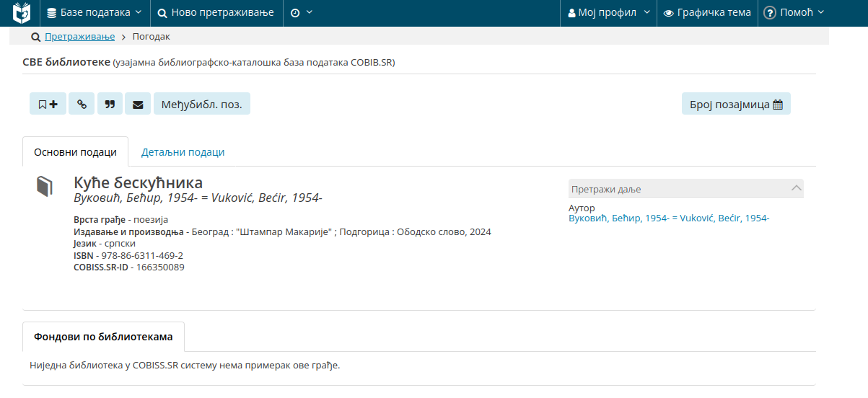The width and height of the screenshot is (868, 398).
Task: Add record to shelf bookmark icon
Action: point(48,104)
